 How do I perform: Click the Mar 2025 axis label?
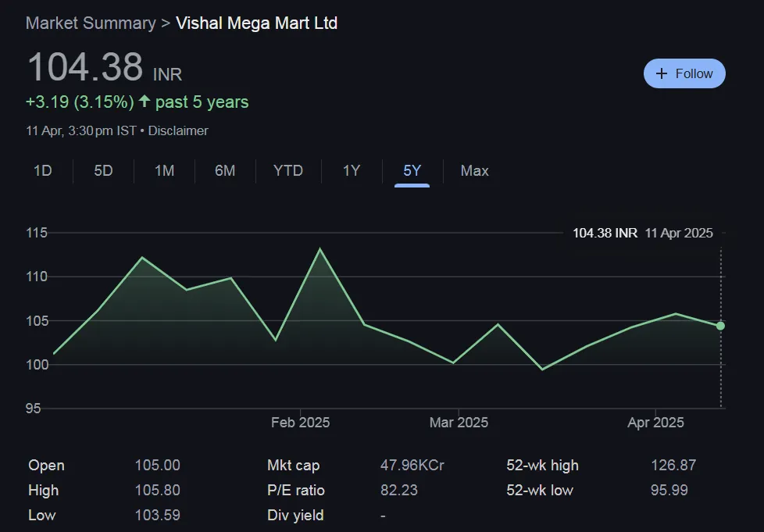click(x=459, y=423)
